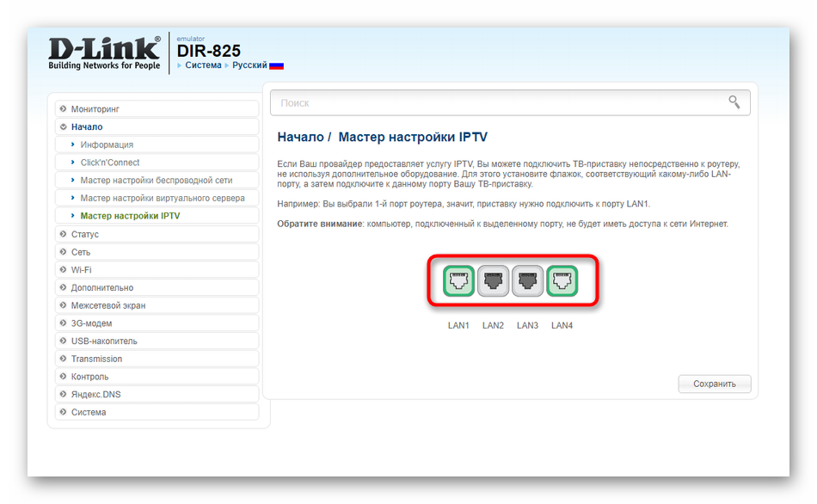
Task: Open Click'n'Connect submenu item
Action: click(x=110, y=163)
